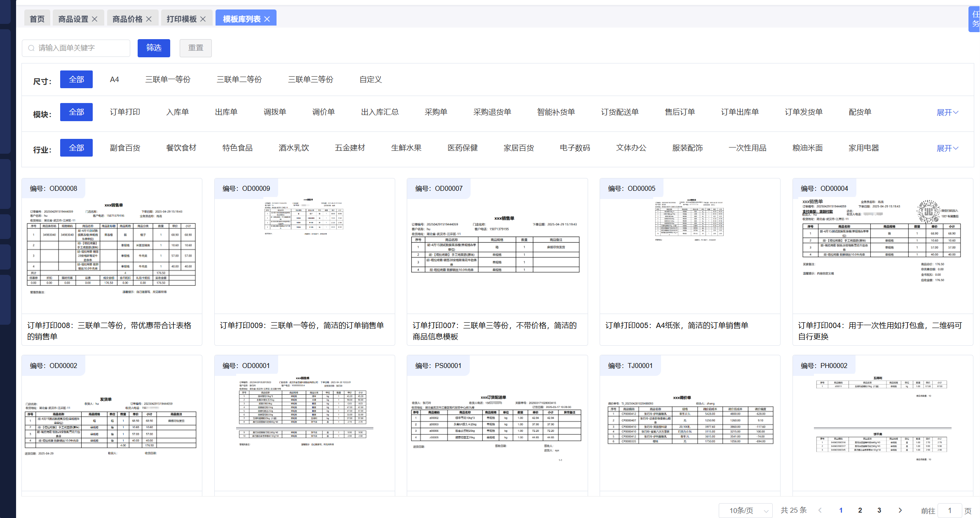Close the 打印模板 tab with its X icon
Image resolution: width=980 pixels, height=518 pixels.
pos(203,19)
